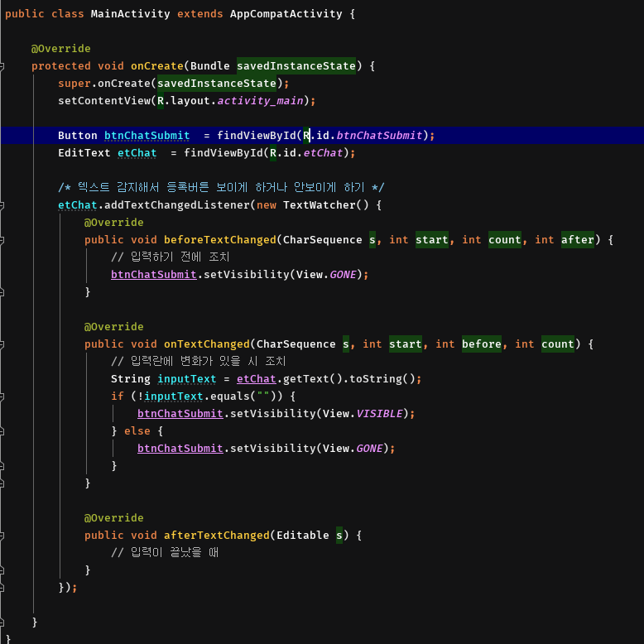Click the count parameter in onTextChanged
644x644 pixels.
[558, 344]
